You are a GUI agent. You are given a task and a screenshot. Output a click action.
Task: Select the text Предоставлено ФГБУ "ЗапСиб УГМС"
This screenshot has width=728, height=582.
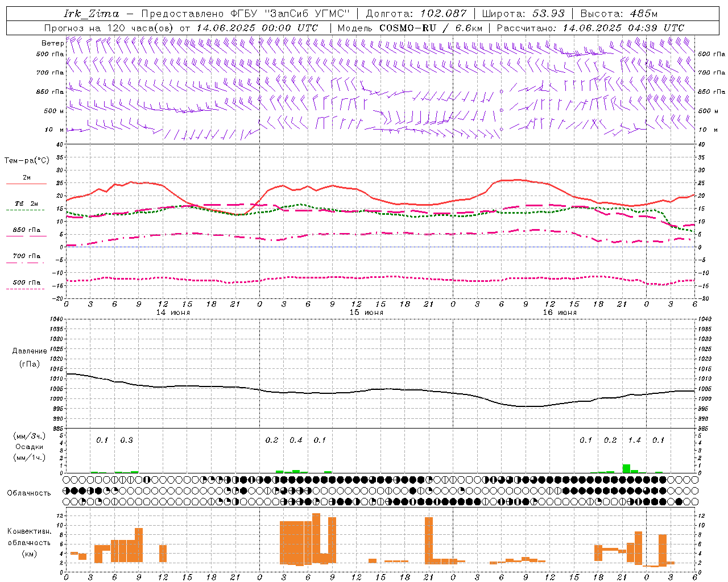tap(245, 14)
